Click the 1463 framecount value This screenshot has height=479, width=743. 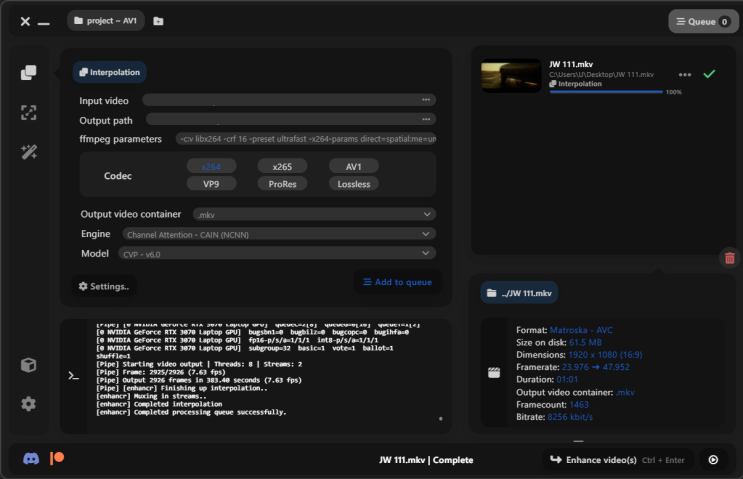(x=579, y=404)
